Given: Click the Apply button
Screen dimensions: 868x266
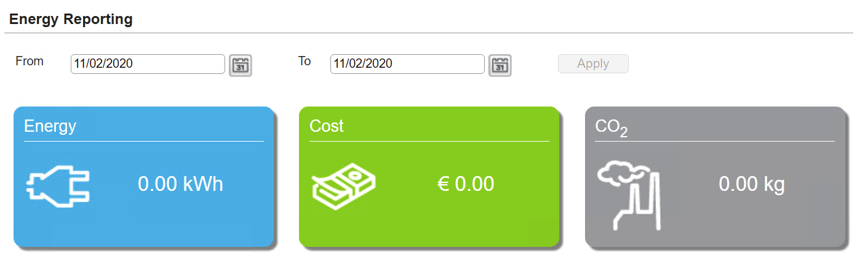Looking at the screenshot, I should click(x=593, y=63).
